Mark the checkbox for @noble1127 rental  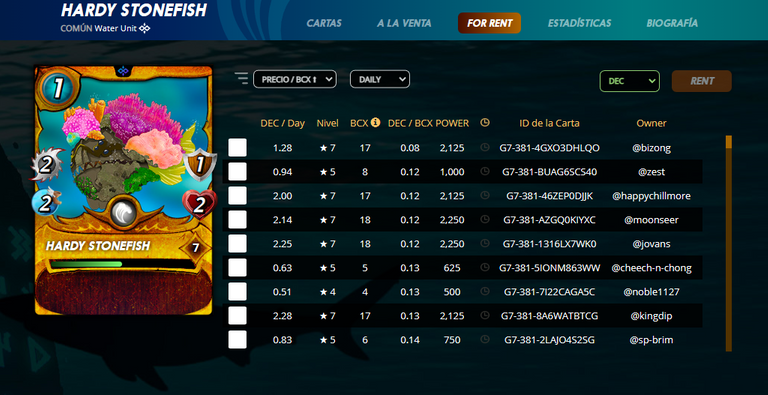pyautogui.click(x=238, y=292)
